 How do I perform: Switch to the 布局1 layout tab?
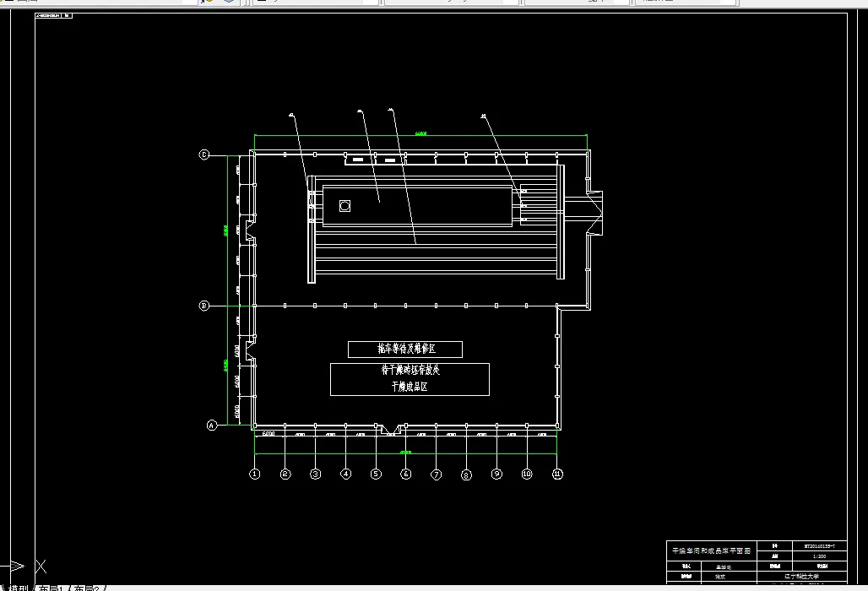(x=52, y=588)
